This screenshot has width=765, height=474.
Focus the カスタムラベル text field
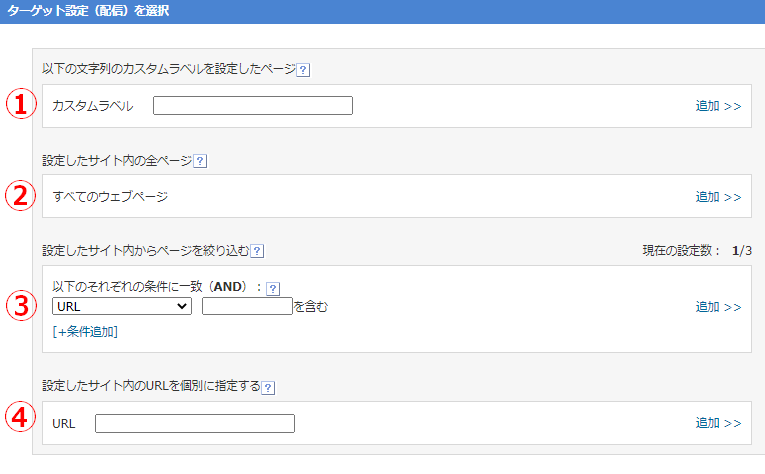coord(252,106)
